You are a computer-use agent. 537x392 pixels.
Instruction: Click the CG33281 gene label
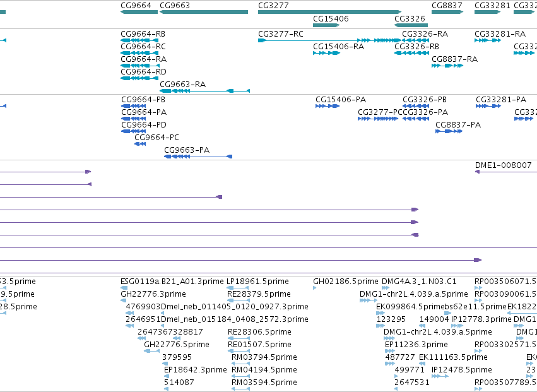tap(492, 6)
